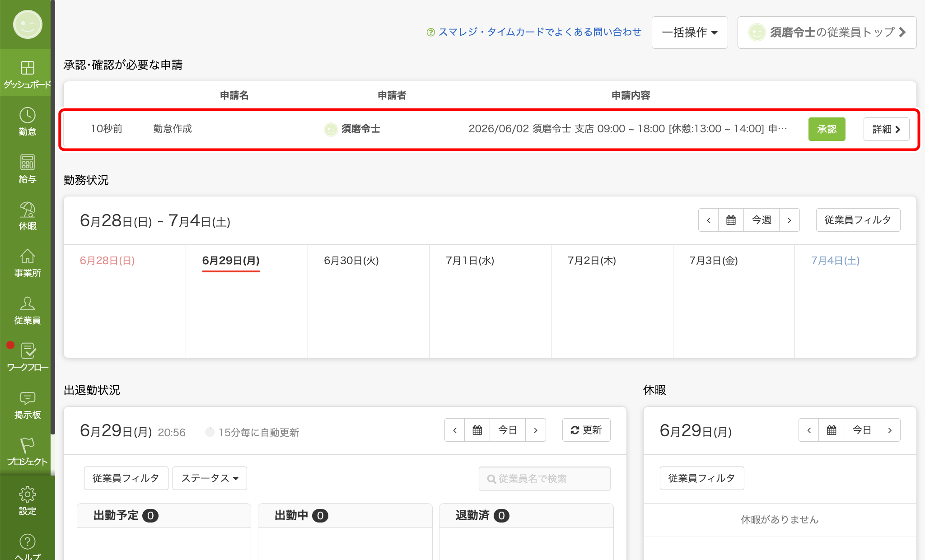Open the 勤怠 clock icon in sidebar
Image resolution: width=925 pixels, height=560 pixels.
(27, 121)
